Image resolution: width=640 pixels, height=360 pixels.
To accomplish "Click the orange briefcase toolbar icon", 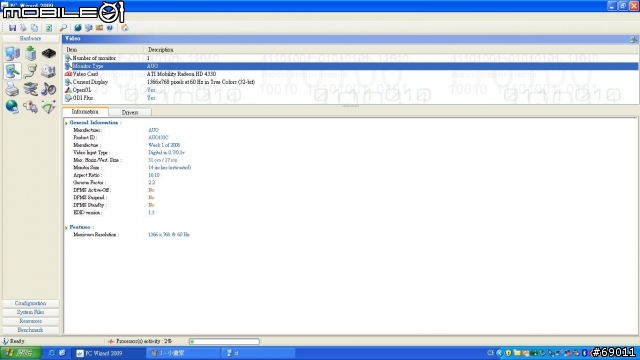I will pyautogui.click(x=99, y=28).
